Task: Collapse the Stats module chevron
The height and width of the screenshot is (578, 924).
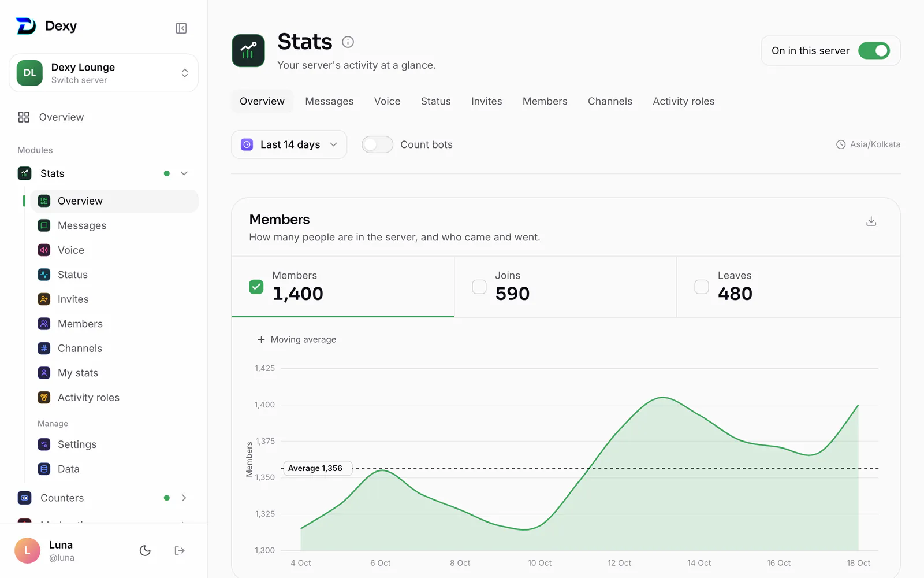Action: [x=184, y=173]
